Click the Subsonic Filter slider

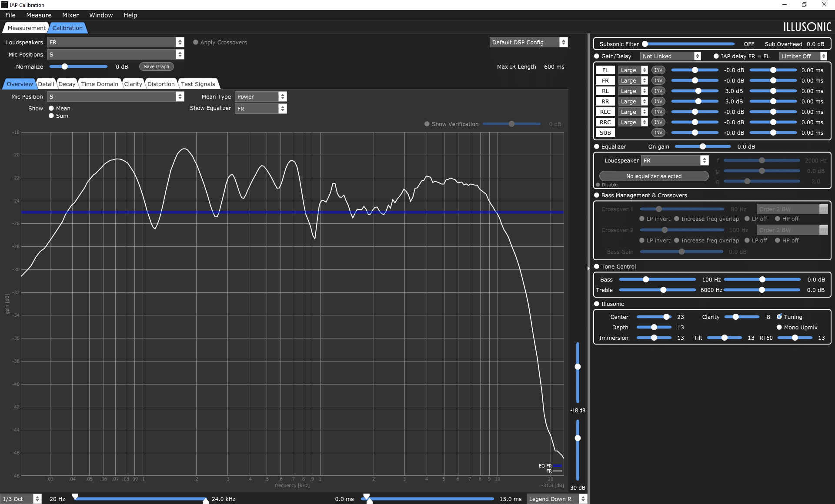coord(690,44)
